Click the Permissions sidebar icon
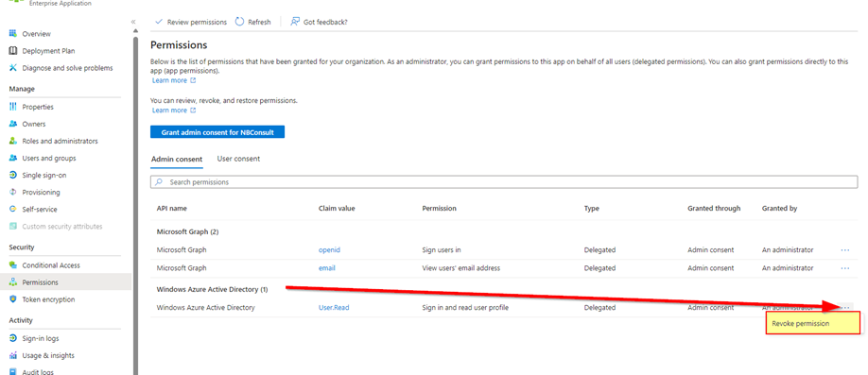868x375 pixels. (x=13, y=282)
